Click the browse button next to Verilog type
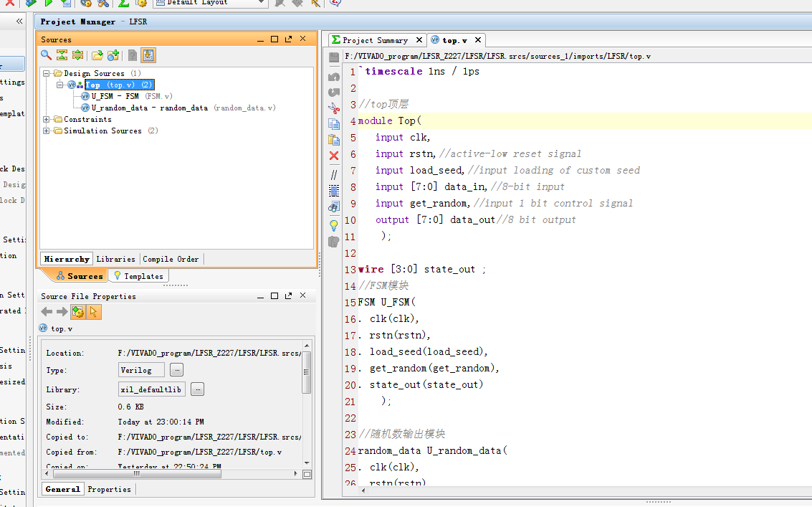The height and width of the screenshot is (507, 812). point(176,370)
